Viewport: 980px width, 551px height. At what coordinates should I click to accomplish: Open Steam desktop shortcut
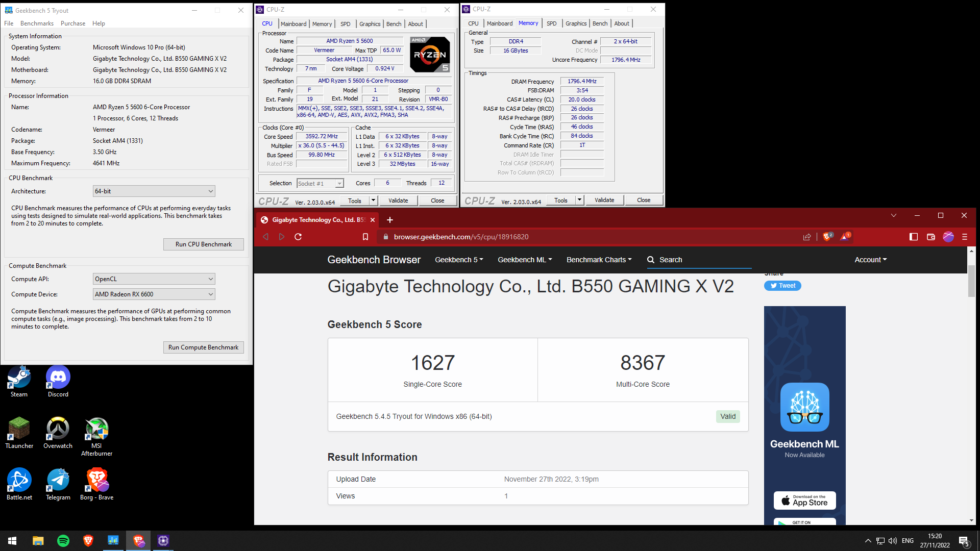point(19,382)
